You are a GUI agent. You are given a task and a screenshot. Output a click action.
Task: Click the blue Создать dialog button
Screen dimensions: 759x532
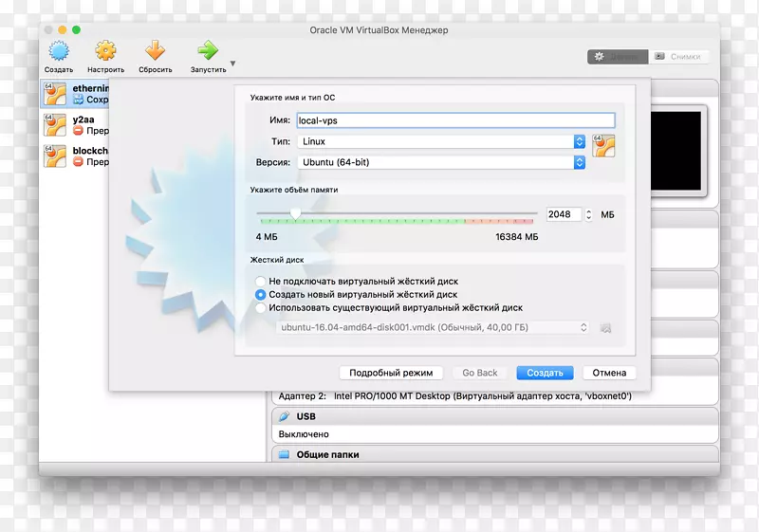pos(545,373)
